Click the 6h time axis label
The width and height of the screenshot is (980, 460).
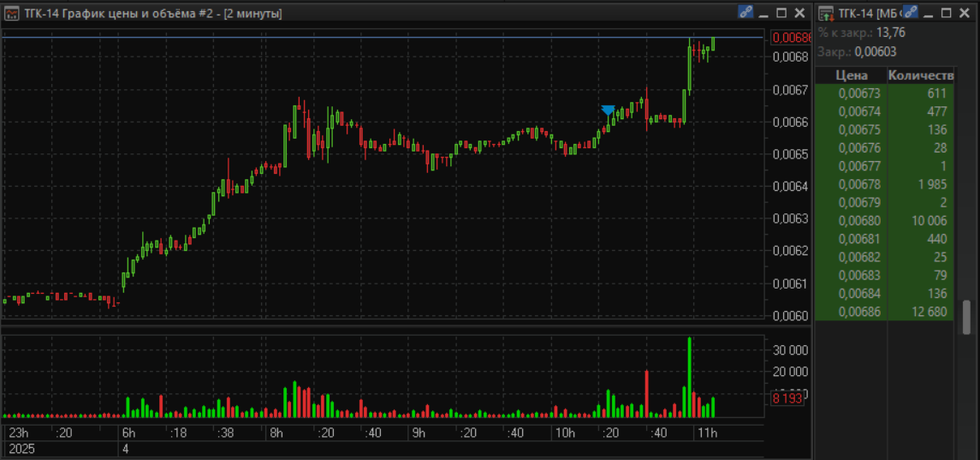click(129, 433)
